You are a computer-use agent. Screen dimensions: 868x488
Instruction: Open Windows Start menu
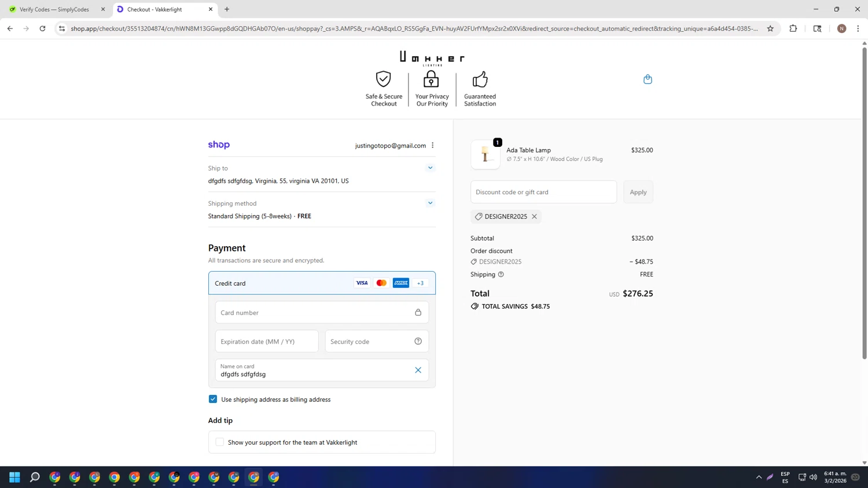click(x=15, y=477)
